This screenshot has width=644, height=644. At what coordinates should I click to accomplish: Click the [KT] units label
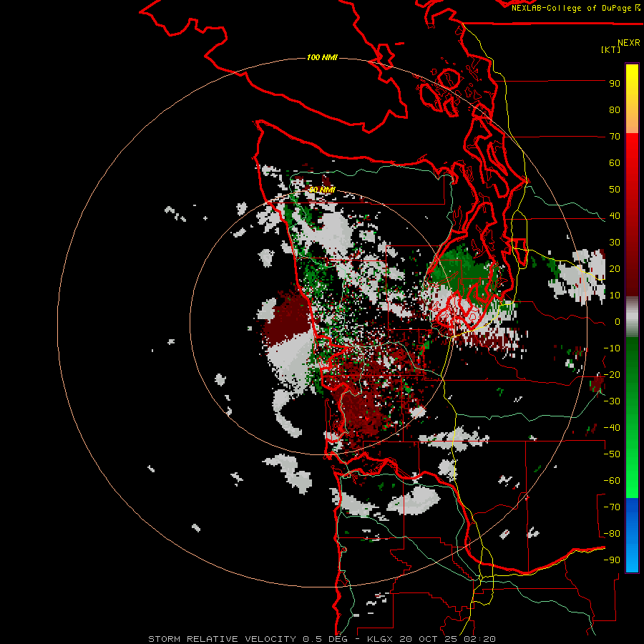pos(611,49)
